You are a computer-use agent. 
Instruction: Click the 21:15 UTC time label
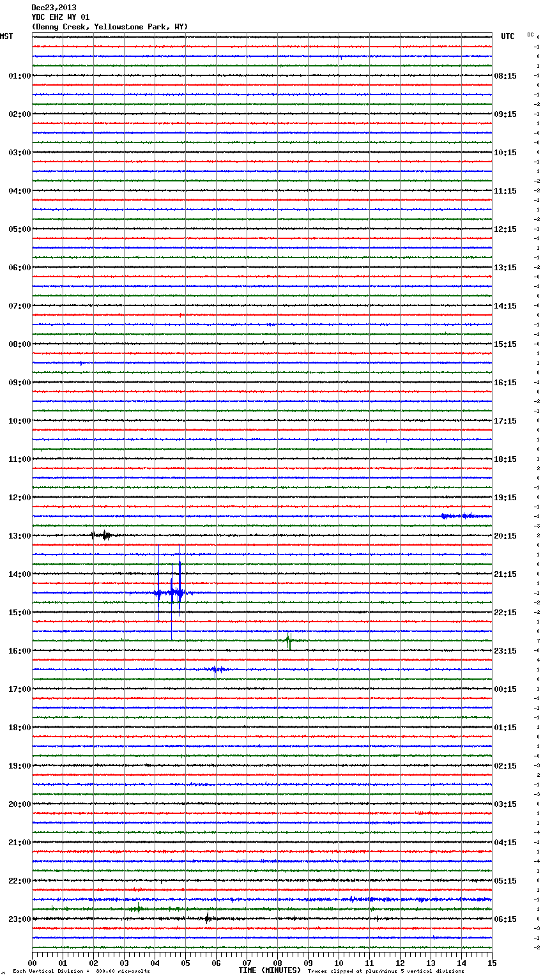click(x=505, y=574)
